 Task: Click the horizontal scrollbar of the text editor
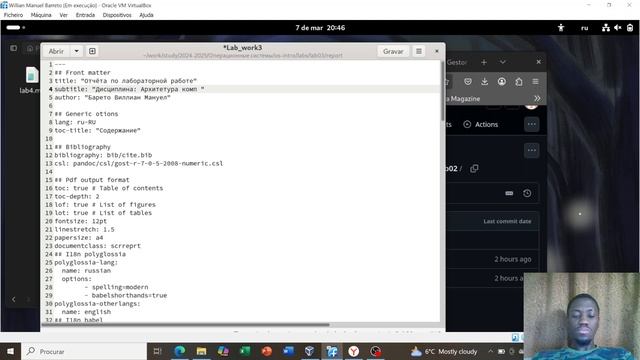(185, 325)
